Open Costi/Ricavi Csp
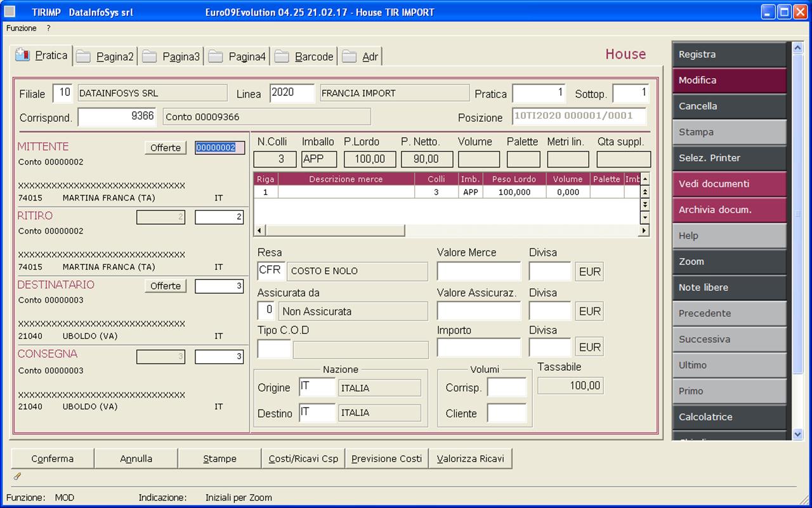Image resolution: width=812 pixels, height=508 pixels. [304, 458]
